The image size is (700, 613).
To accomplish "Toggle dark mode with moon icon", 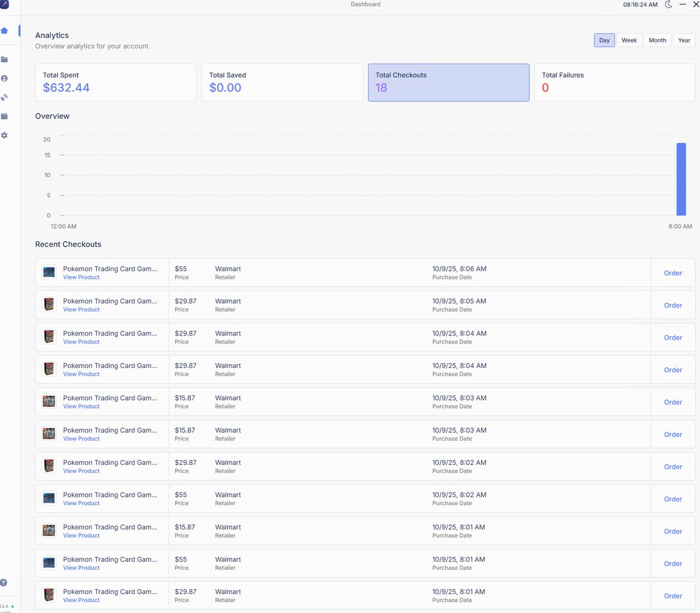I will [668, 5].
